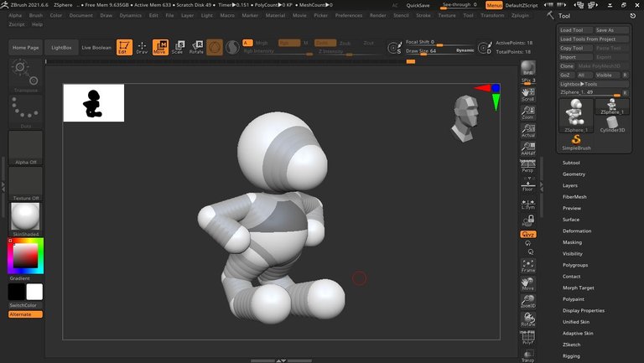Image resolution: width=644 pixels, height=363 pixels.
Task: Open the Dots stroke type icon
Action: (x=25, y=112)
